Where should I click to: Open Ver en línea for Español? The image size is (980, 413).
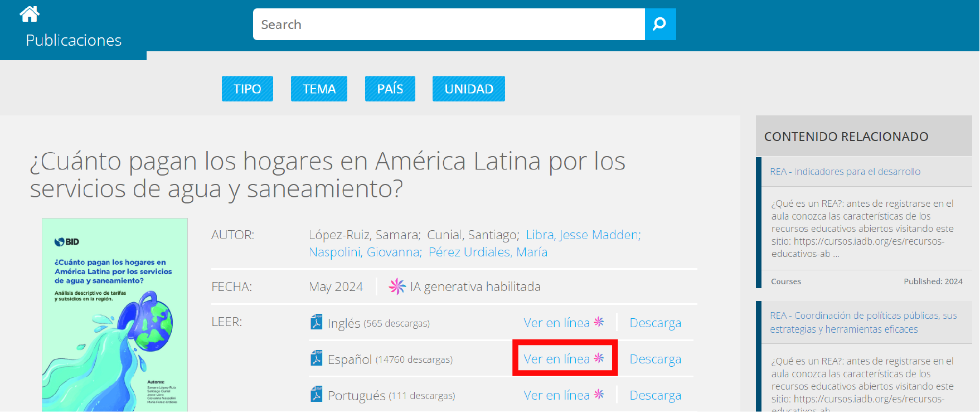556,359
